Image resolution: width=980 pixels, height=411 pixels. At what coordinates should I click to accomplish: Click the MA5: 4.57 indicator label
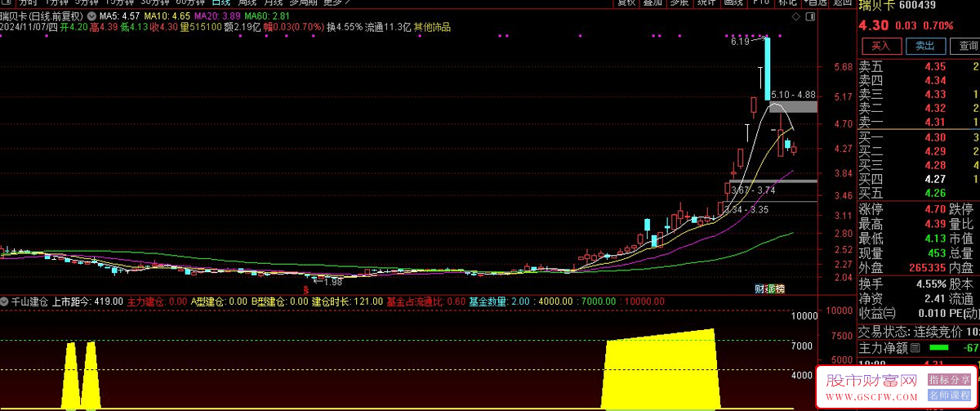pos(119,16)
